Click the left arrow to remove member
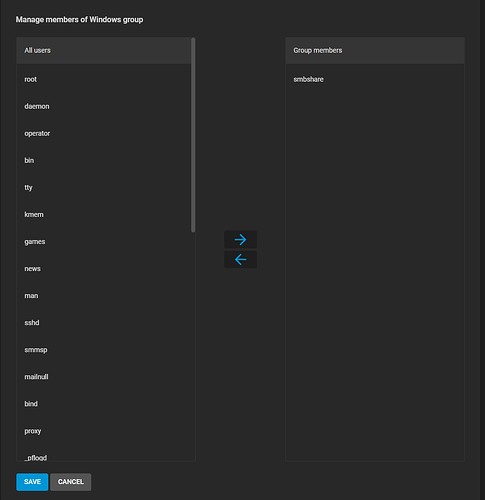 (x=240, y=259)
